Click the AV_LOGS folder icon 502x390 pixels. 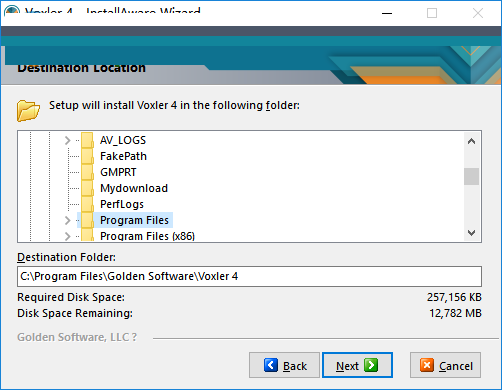87,140
